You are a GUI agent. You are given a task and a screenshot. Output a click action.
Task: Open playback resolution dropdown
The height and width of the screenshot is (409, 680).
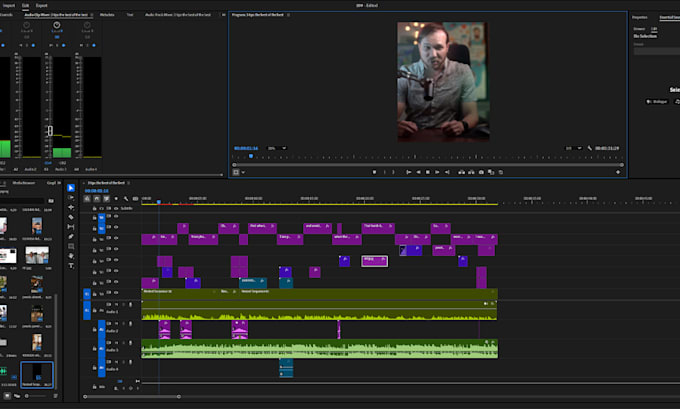click(573, 148)
